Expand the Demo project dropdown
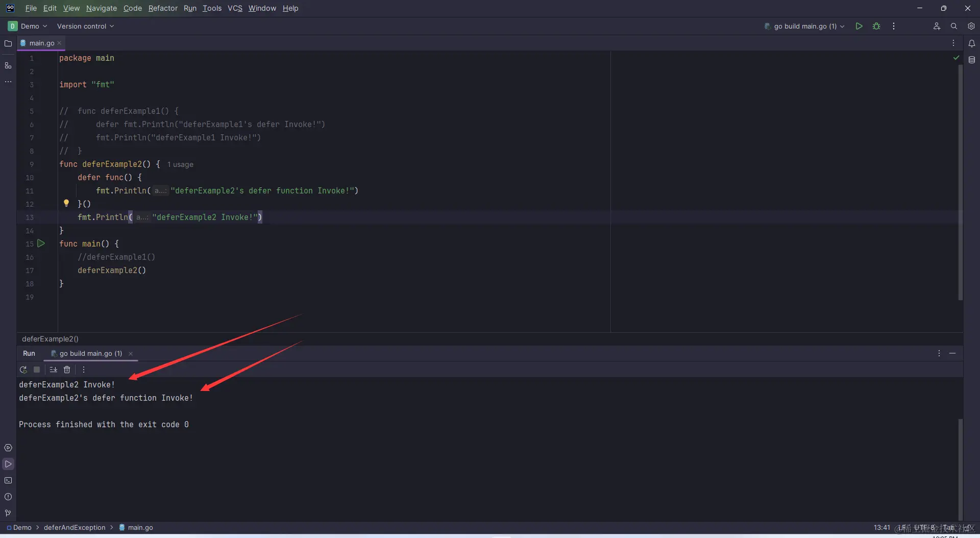The image size is (980, 538). click(x=28, y=26)
